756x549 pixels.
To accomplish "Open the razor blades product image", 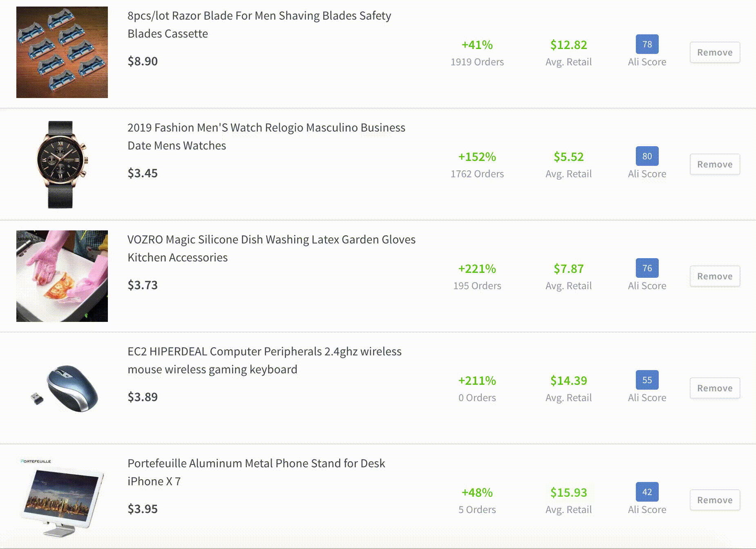I will click(x=62, y=52).
